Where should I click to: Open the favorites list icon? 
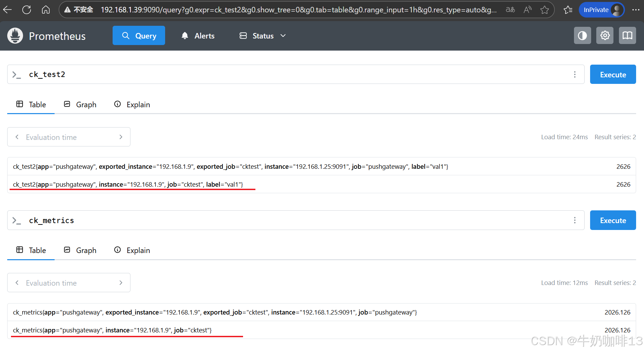568,10
